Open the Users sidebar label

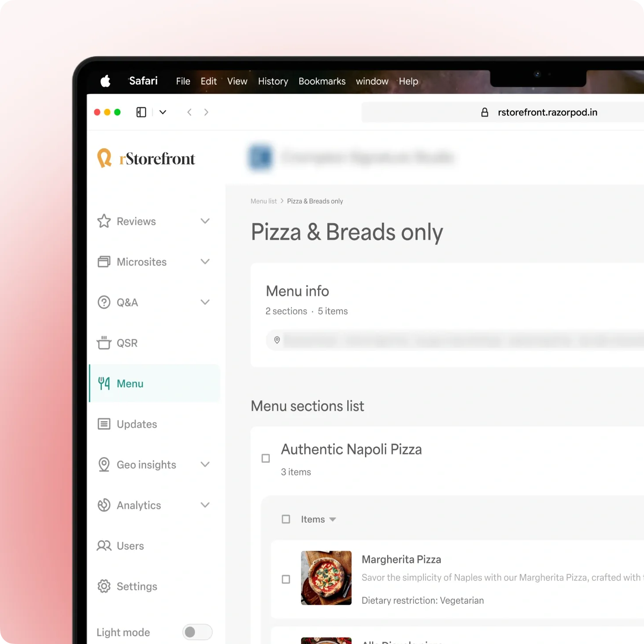pyautogui.click(x=130, y=546)
